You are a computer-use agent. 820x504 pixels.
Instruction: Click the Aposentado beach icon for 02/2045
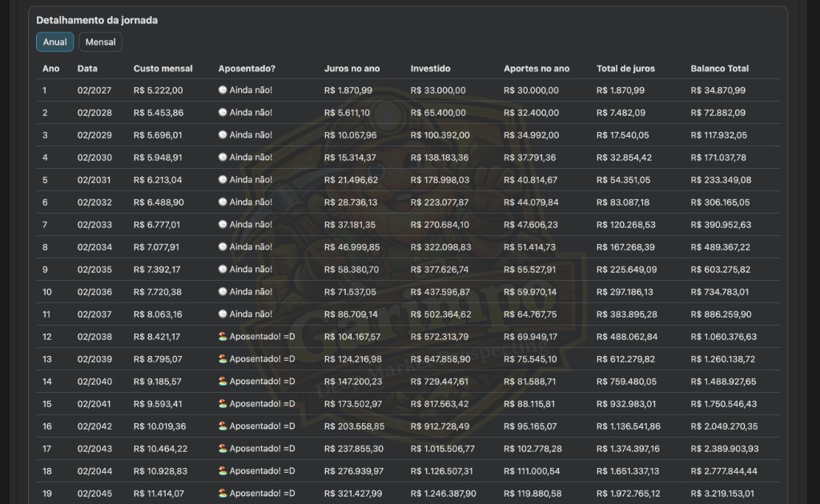[223, 494]
